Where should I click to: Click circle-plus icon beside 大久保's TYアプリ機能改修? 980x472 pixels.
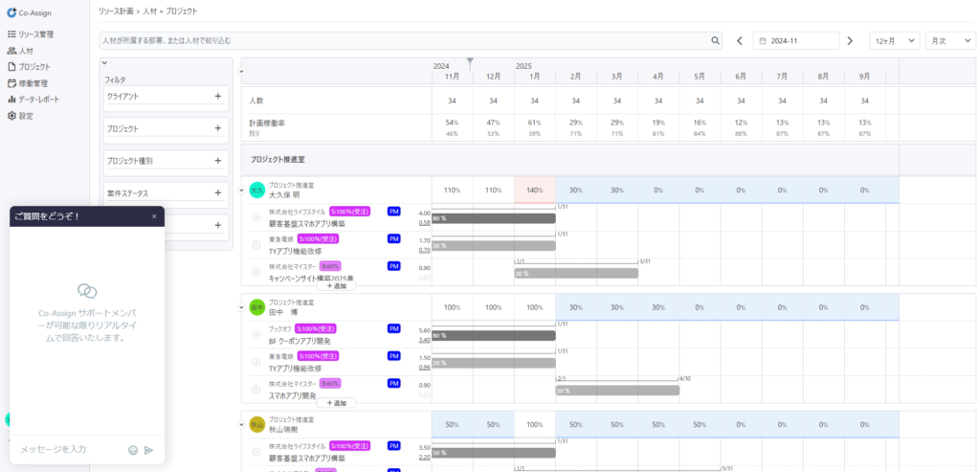point(256,244)
